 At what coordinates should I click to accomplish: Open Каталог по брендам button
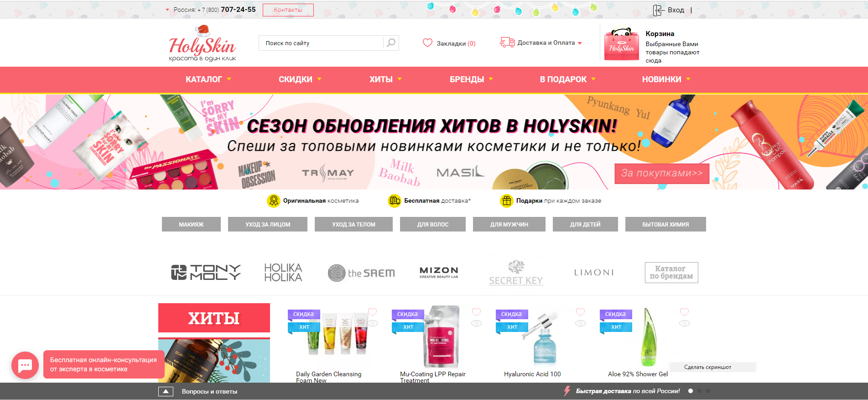pyautogui.click(x=671, y=273)
